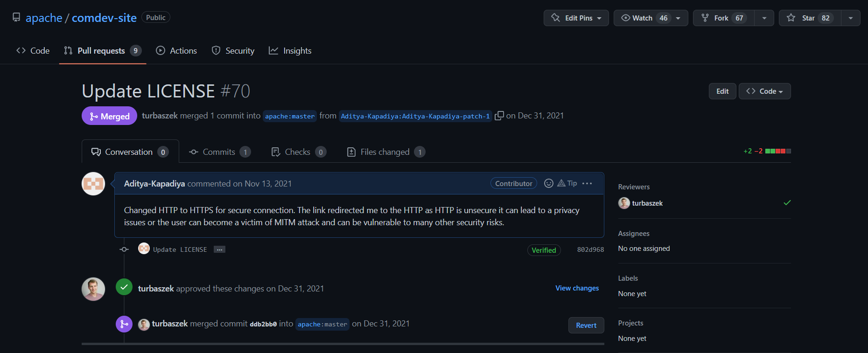Image resolution: width=868 pixels, height=353 pixels.
Task: Click the commit node icon before Update LICENSE
Action: tap(124, 249)
